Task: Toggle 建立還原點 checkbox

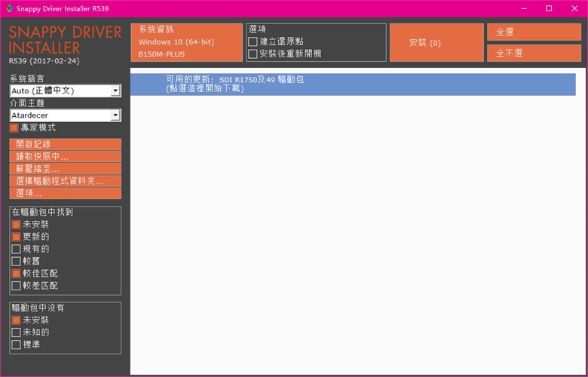Action: coord(253,41)
